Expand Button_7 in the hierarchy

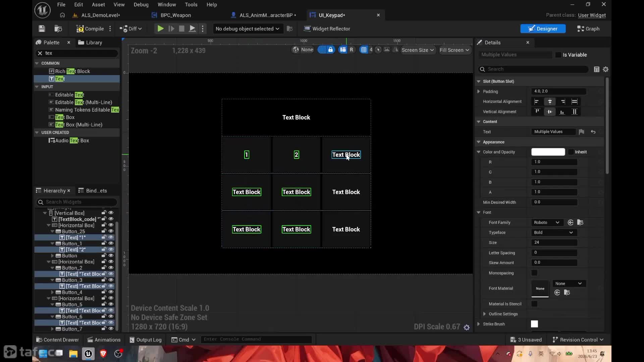53,329
